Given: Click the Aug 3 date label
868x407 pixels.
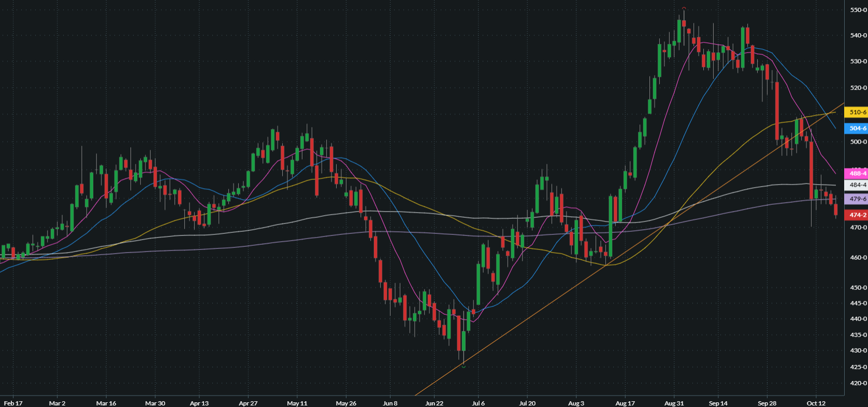Looking at the screenshot, I should (x=576, y=403).
